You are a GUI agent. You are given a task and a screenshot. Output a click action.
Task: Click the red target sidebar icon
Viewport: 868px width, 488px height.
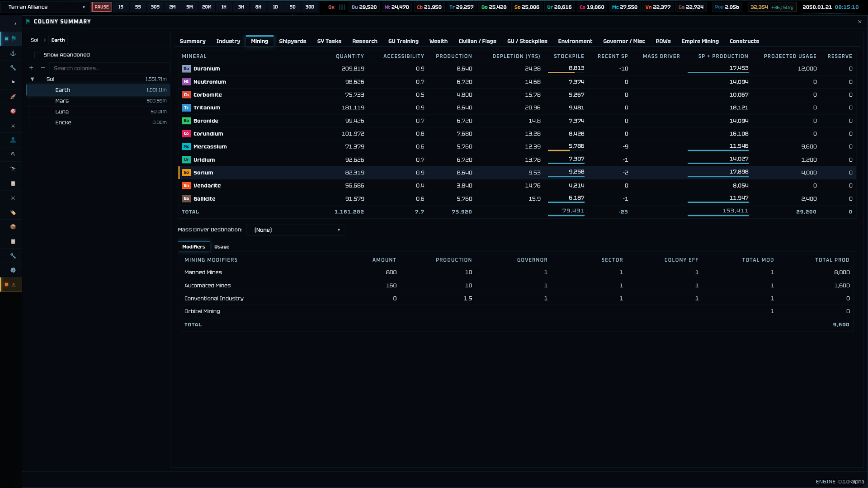(x=13, y=111)
